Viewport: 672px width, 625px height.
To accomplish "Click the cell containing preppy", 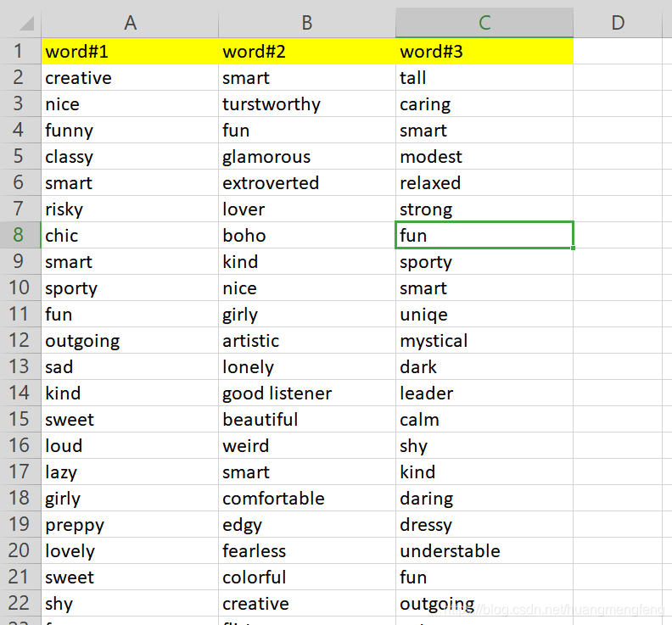I will tap(130, 524).
